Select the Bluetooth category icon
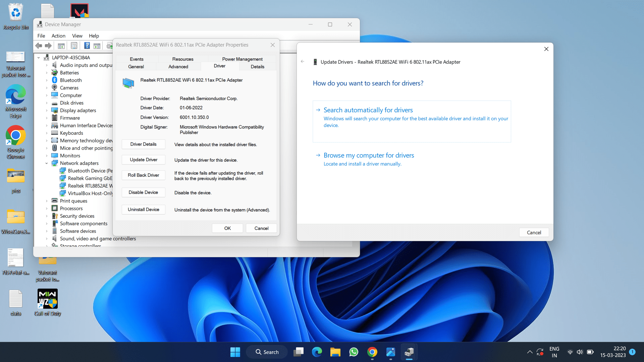Viewport: 644px width, 362px height. (x=55, y=80)
